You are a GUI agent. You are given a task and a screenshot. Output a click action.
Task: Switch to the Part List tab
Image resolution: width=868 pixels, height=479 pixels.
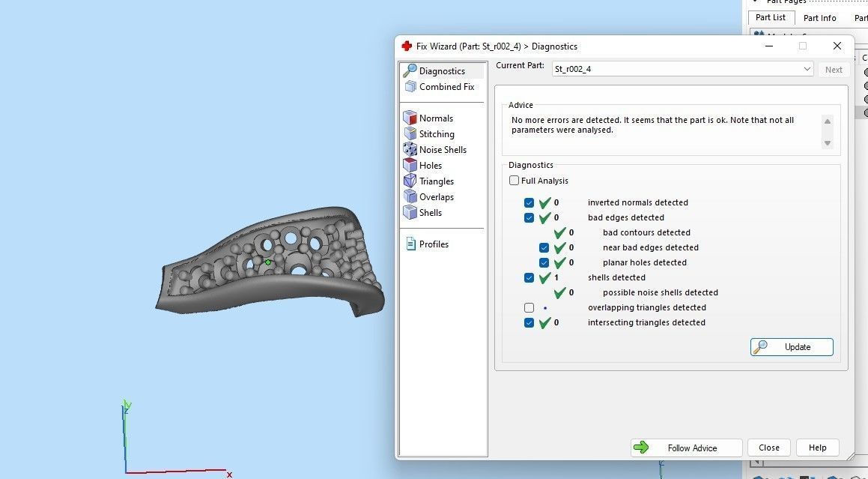click(x=771, y=17)
